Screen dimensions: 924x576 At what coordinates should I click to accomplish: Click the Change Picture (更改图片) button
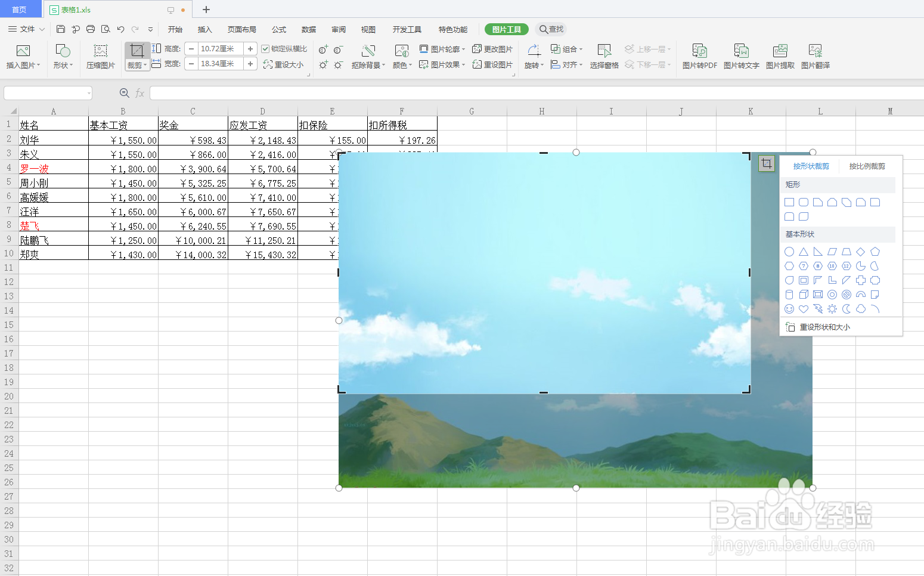point(492,49)
